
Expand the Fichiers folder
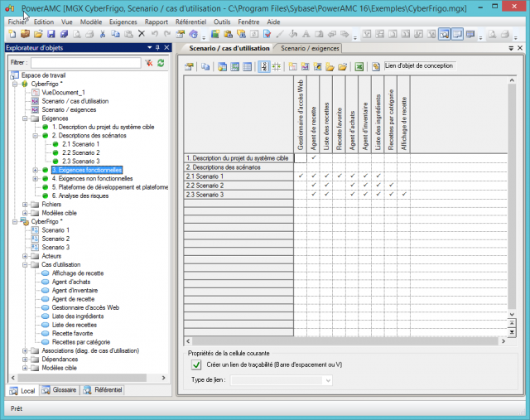point(25,205)
